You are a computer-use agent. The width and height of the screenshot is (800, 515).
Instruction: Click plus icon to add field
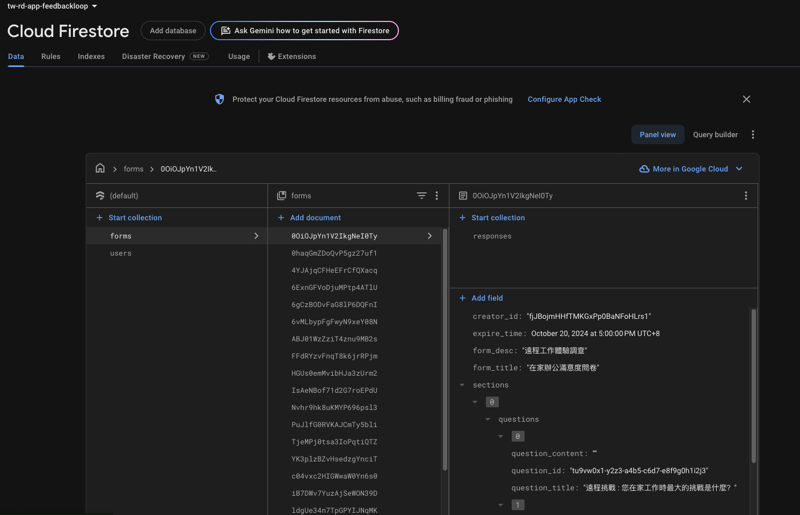click(x=462, y=298)
